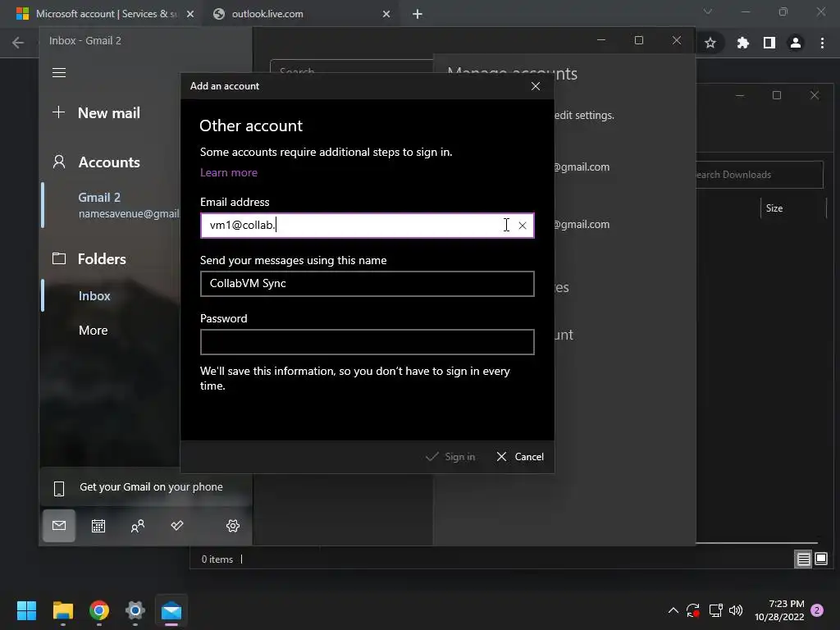Viewport: 840px width, 630px height.
Task: Click the Cancel button in dialog
Action: click(x=519, y=456)
